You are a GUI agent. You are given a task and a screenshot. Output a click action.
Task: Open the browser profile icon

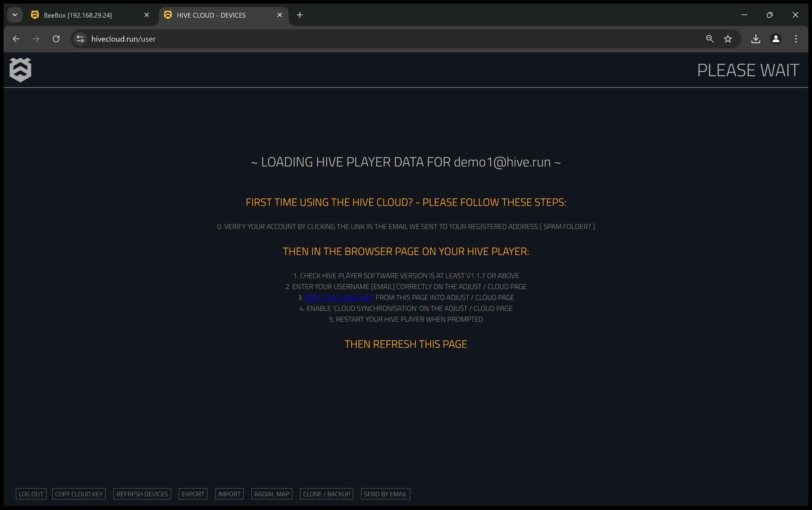[x=776, y=39]
